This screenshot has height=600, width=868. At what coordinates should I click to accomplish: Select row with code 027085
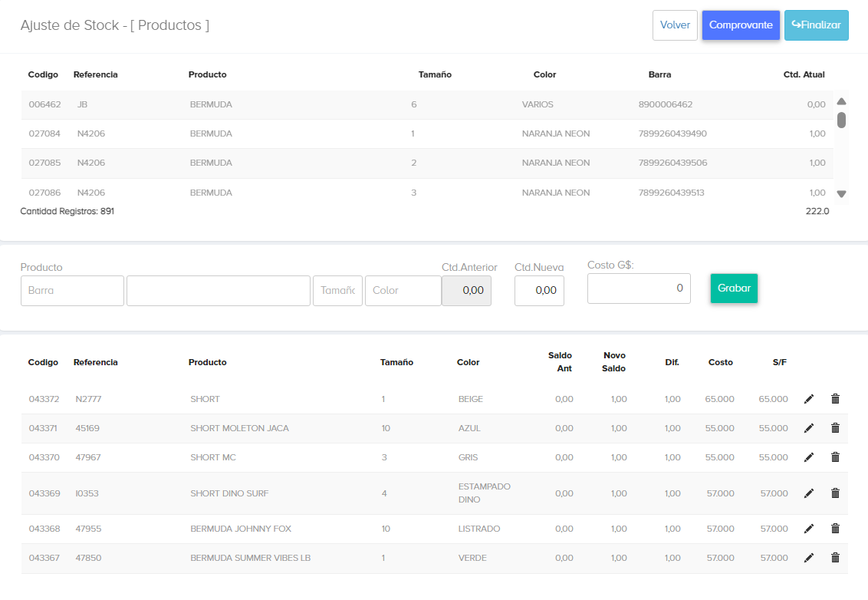click(x=427, y=163)
